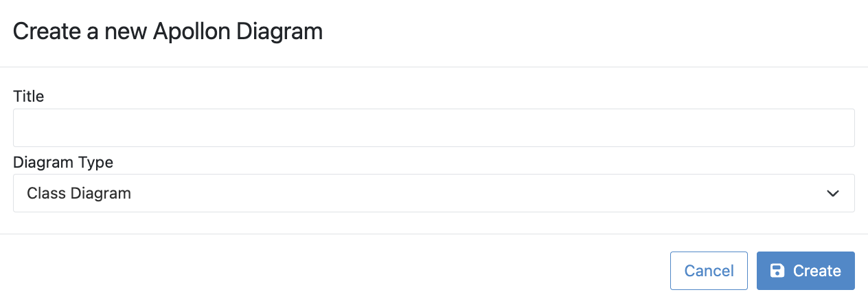Click the Cancel button
Screen dimensions: 868x301
tap(709, 271)
